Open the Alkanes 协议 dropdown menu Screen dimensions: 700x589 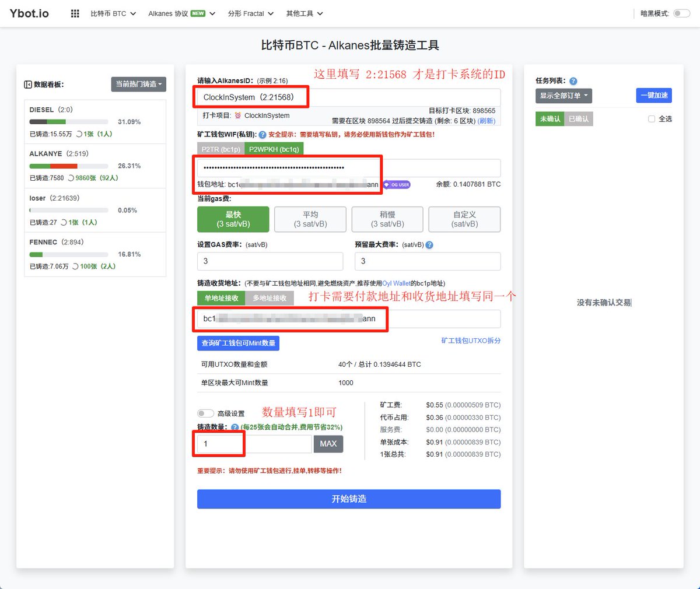pyautogui.click(x=182, y=13)
